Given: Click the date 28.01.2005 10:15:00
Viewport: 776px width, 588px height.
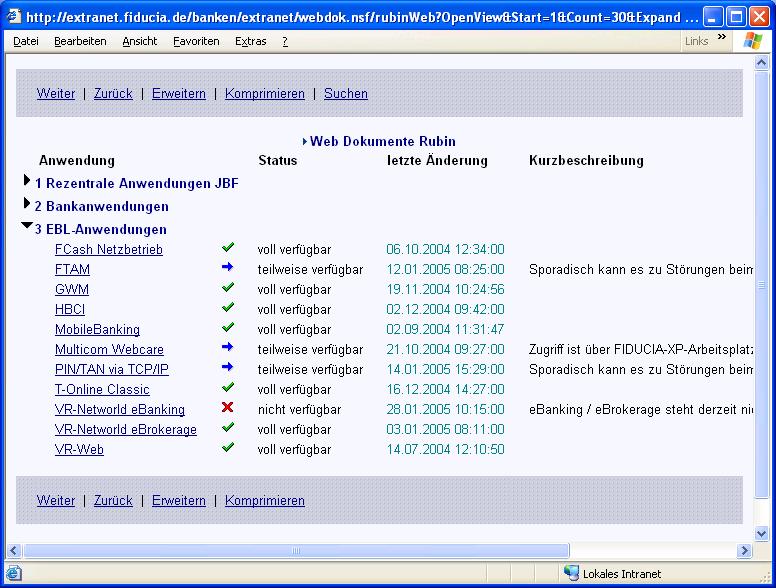Looking at the screenshot, I should [445, 409].
